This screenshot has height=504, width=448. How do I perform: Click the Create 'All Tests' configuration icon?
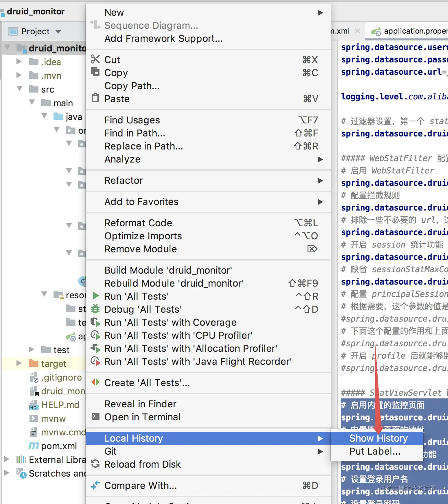95,382
